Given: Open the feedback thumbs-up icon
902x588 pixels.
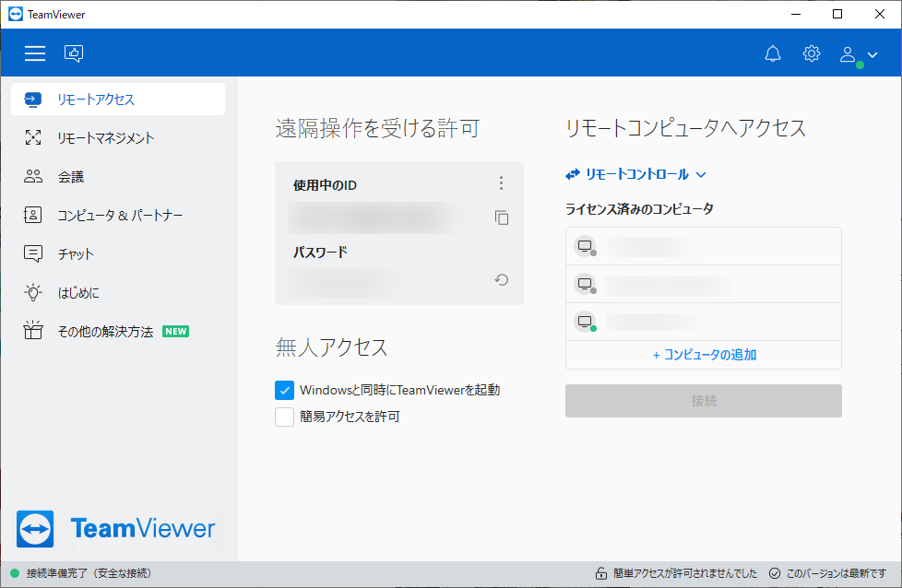Looking at the screenshot, I should point(74,53).
